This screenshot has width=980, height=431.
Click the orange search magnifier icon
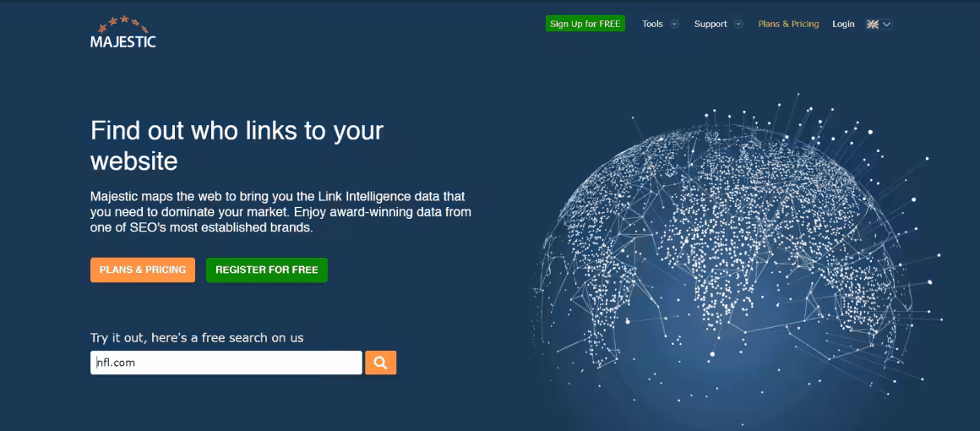(x=380, y=363)
